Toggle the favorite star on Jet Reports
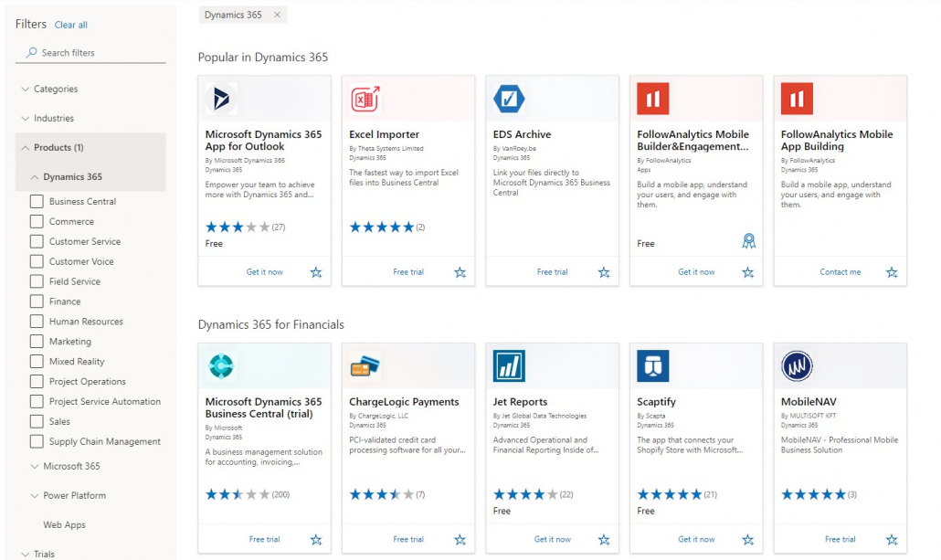Screen dimensions: 941x560 (x=604, y=539)
